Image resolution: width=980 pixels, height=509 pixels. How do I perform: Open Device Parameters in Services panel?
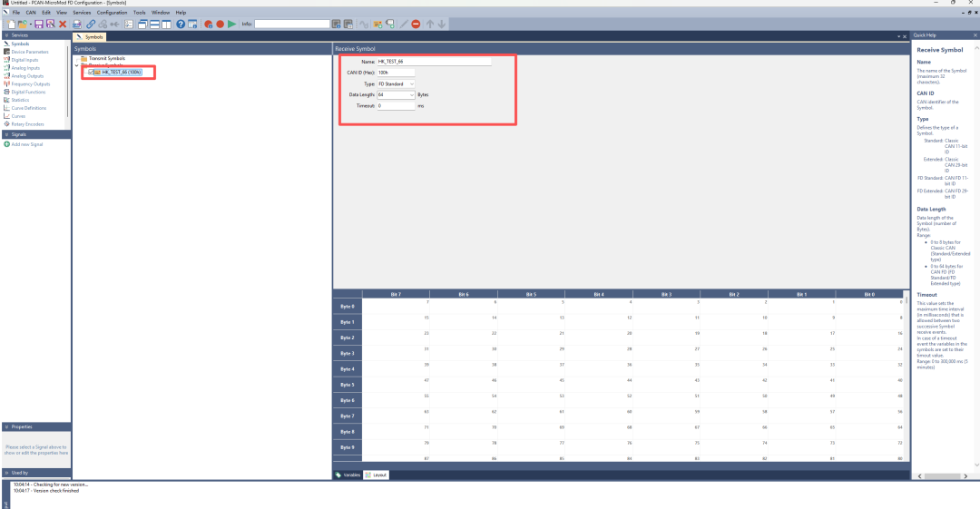[29, 52]
